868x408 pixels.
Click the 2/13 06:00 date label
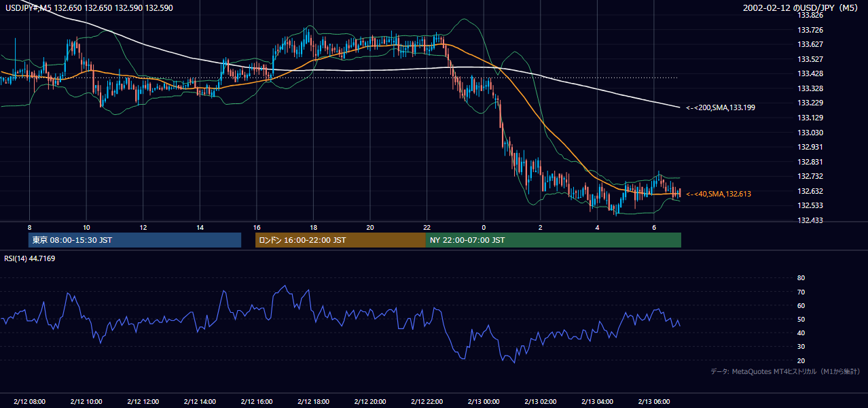653,401
